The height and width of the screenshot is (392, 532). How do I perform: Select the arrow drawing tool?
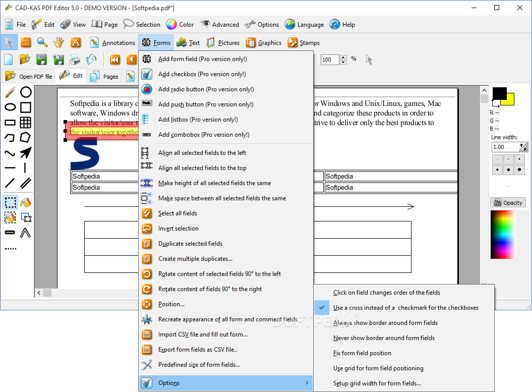(26, 153)
